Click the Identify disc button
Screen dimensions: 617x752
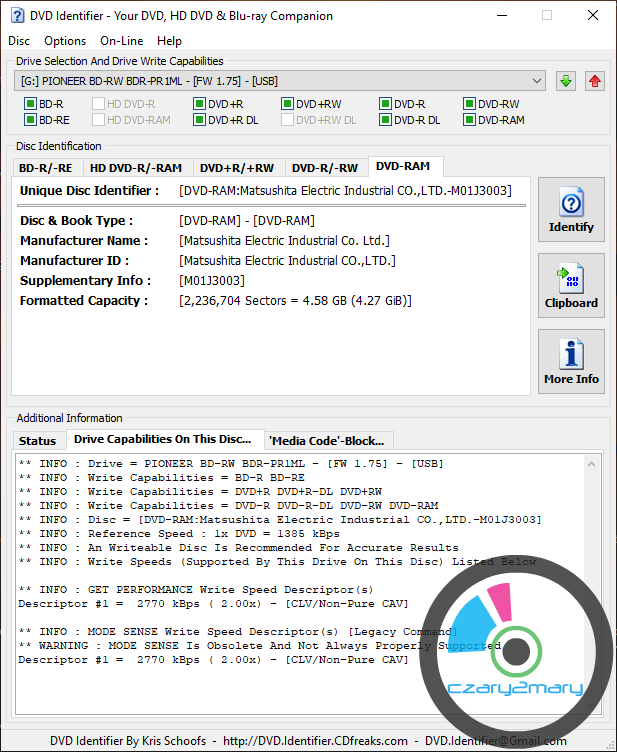[571, 210]
